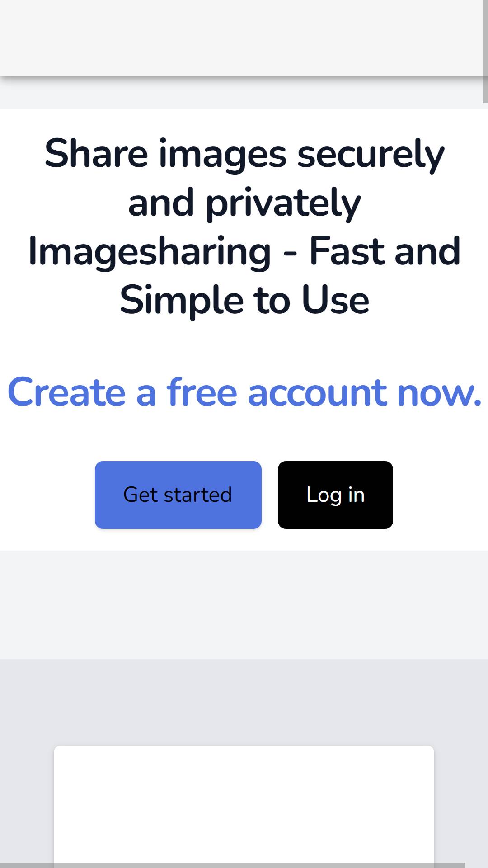The height and width of the screenshot is (868, 488).
Task: Click the light gray gap below the buttons
Action: pos(244,604)
